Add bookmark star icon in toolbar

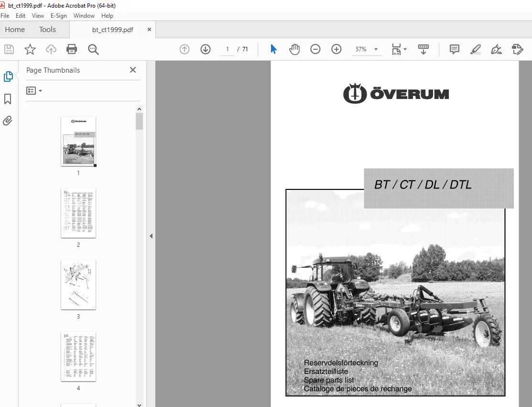click(x=30, y=49)
